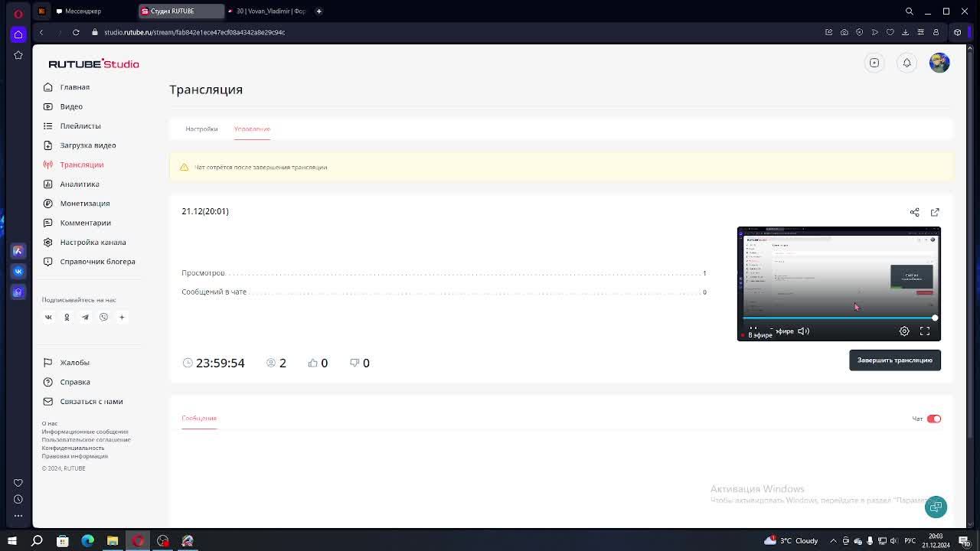Image resolution: width=980 pixels, height=551 pixels.
Task: Open Информационные сообщения footer link
Action: click(85, 432)
